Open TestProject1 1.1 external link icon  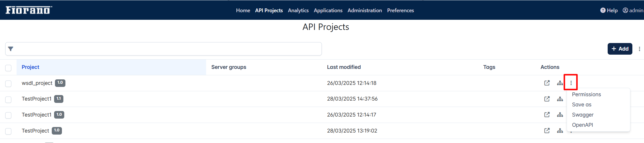(547, 99)
